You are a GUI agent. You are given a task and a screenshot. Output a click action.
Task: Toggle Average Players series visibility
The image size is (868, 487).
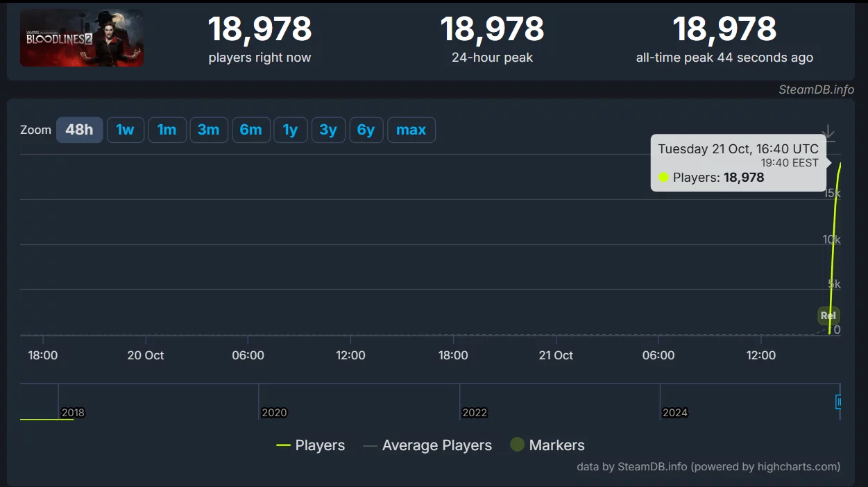click(x=427, y=445)
